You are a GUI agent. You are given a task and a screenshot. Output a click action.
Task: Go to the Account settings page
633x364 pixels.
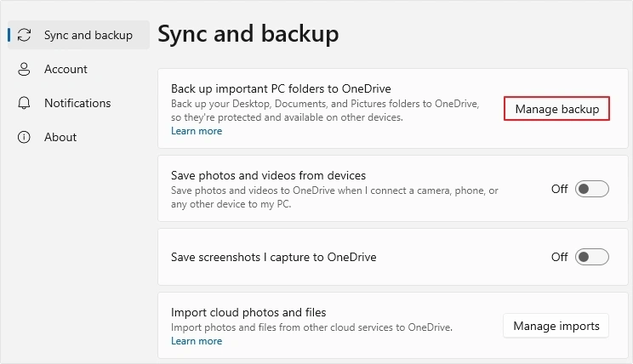79,69
